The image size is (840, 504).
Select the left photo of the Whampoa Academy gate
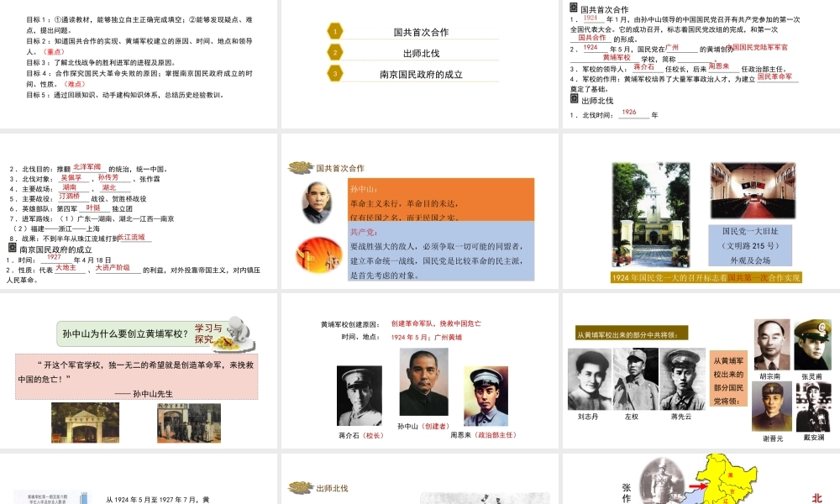(x=85, y=423)
